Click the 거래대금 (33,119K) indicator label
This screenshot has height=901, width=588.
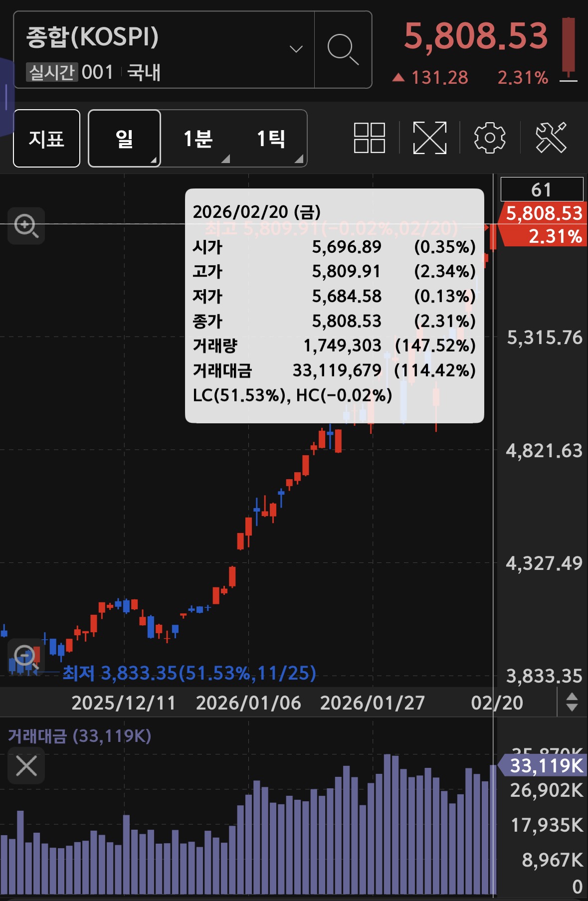[80, 736]
